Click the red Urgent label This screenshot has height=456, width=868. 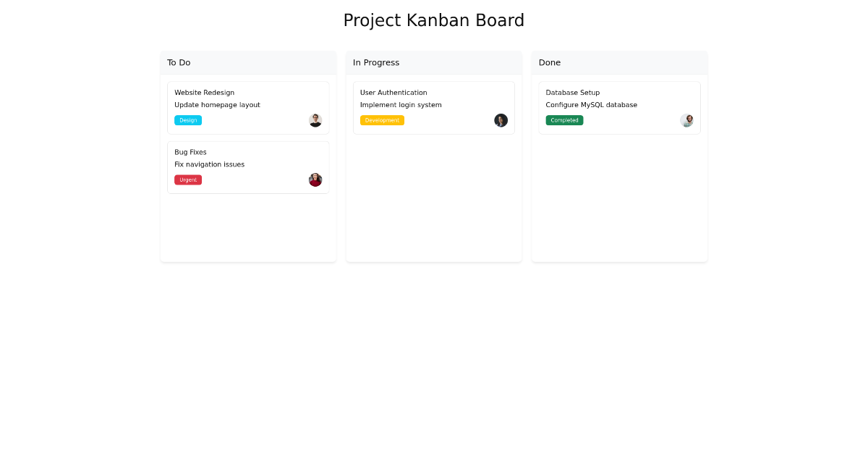click(x=188, y=180)
